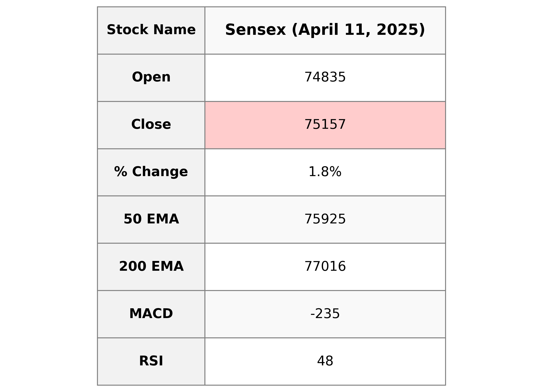Select the 'RSI' row label

coord(151,361)
